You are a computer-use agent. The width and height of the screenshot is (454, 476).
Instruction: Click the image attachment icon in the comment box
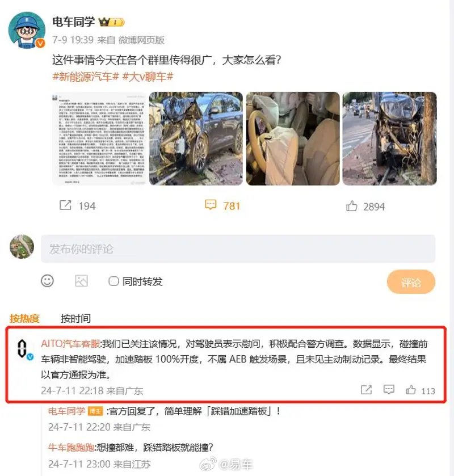81,281
